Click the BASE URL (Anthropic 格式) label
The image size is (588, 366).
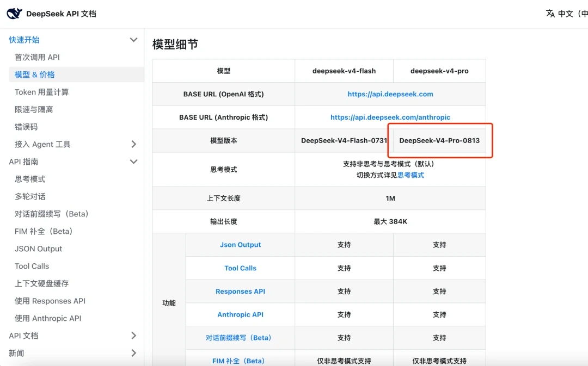point(224,117)
